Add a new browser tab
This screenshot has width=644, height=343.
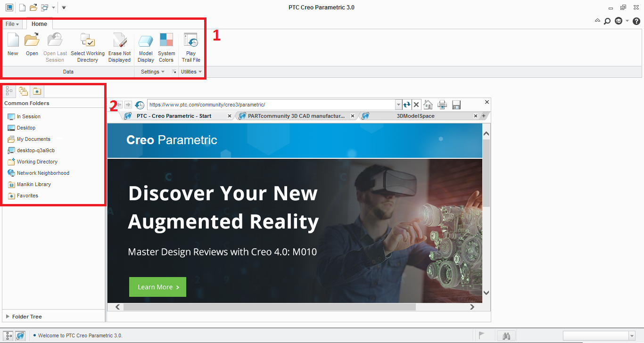coord(483,116)
